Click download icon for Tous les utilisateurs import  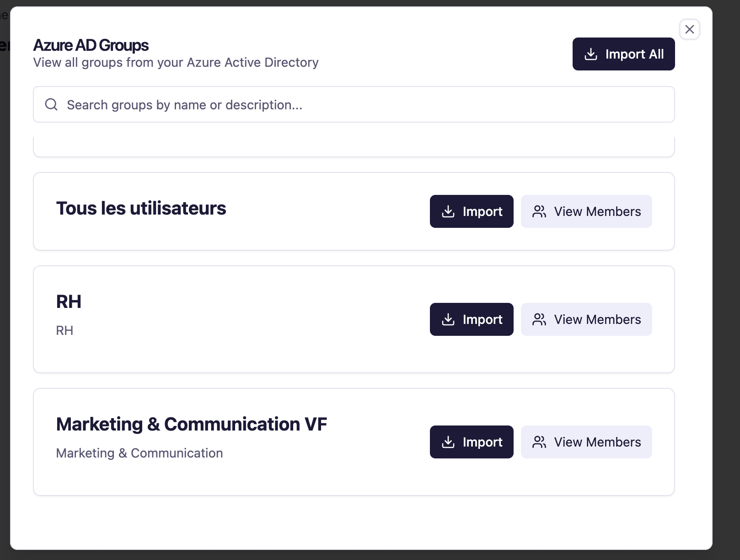pyautogui.click(x=448, y=211)
